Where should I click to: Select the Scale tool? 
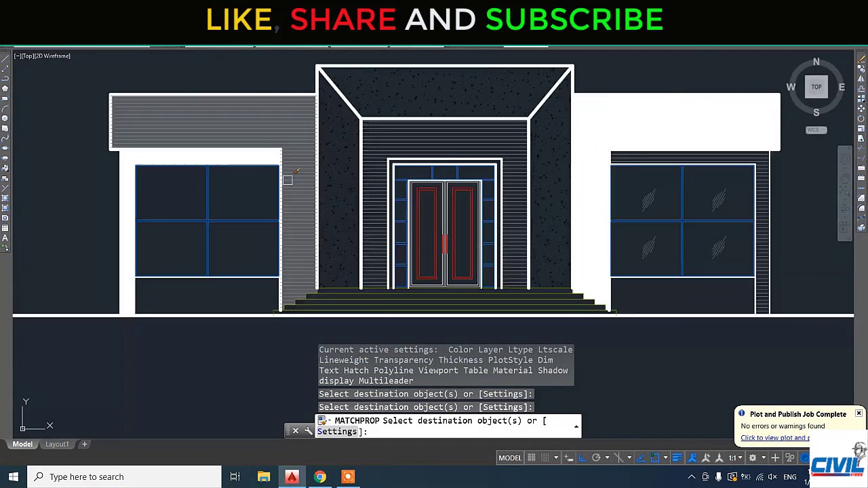point(861,128)
